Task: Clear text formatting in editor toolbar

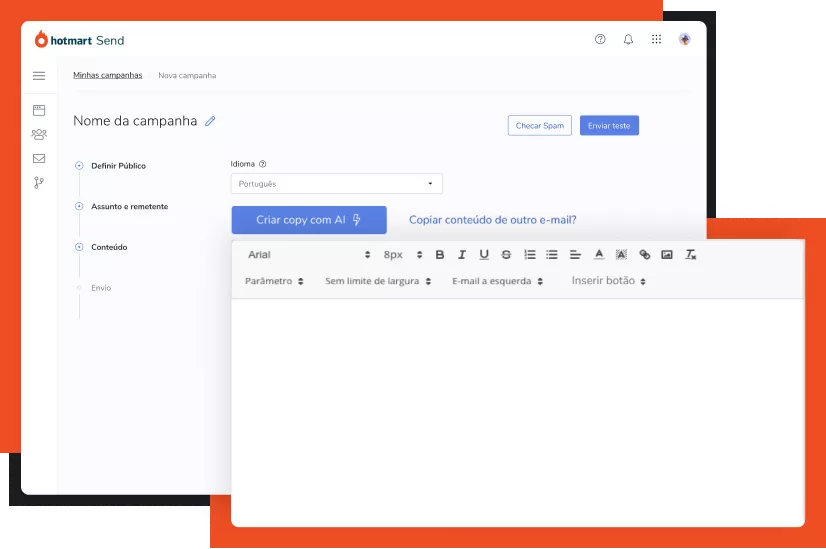Action: tap(690, 255)
